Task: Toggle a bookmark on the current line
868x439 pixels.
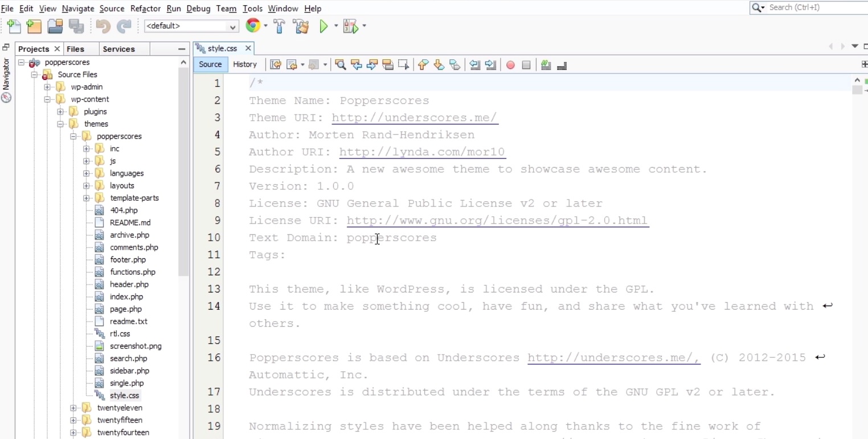Action: pyautogui.click(x=455, y=65)
